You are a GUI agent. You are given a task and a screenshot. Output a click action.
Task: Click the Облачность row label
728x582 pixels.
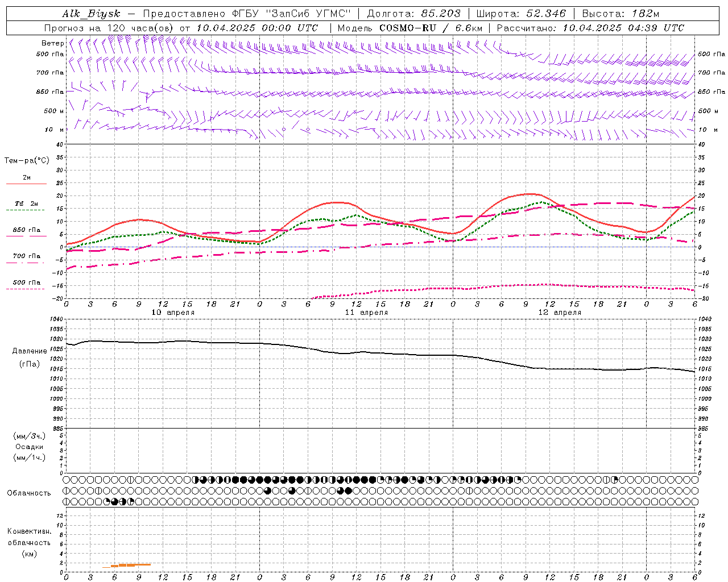29,493
